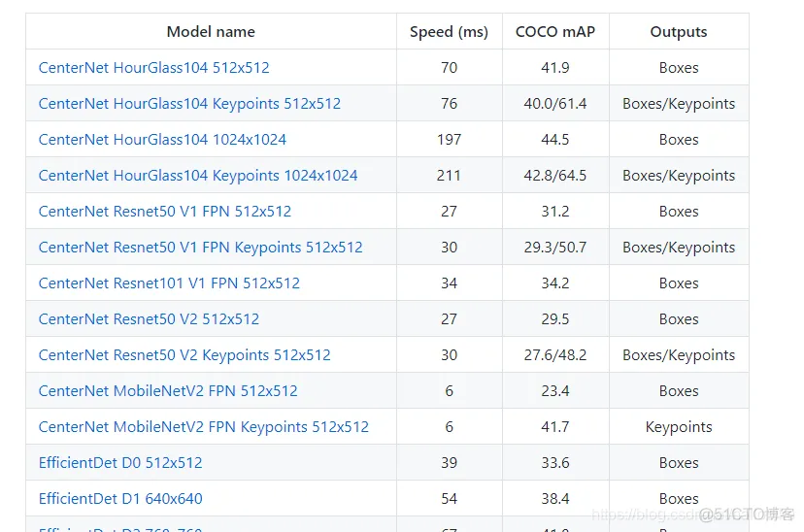The width and height of the screenshot is (804, 532).
Task: Select speed value 197
Action: coord(450,140)
